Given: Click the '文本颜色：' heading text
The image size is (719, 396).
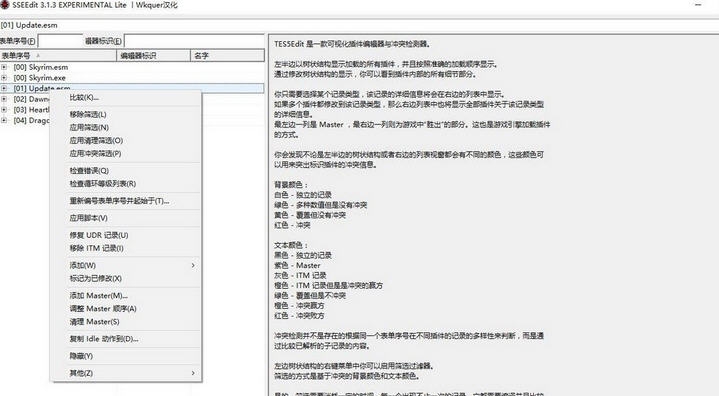Looking at the screenshot, I should point(291,245).
